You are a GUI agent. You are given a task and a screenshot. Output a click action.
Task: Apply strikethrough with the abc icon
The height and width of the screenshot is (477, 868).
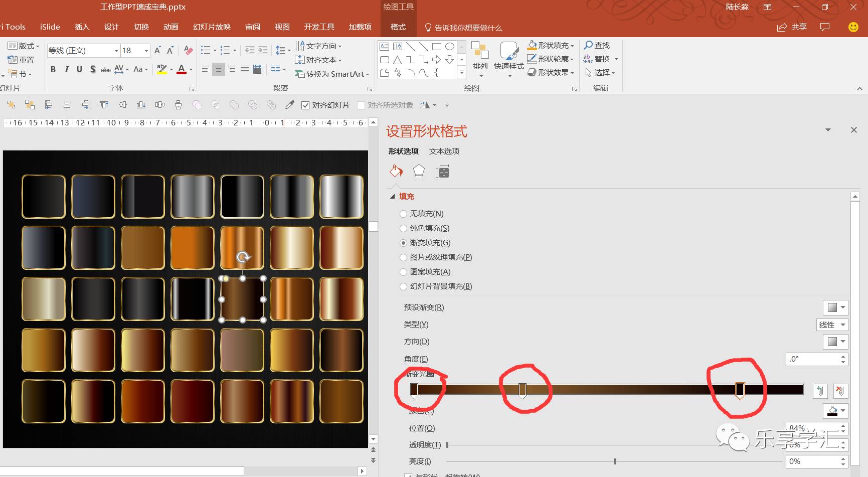[106, 69]
